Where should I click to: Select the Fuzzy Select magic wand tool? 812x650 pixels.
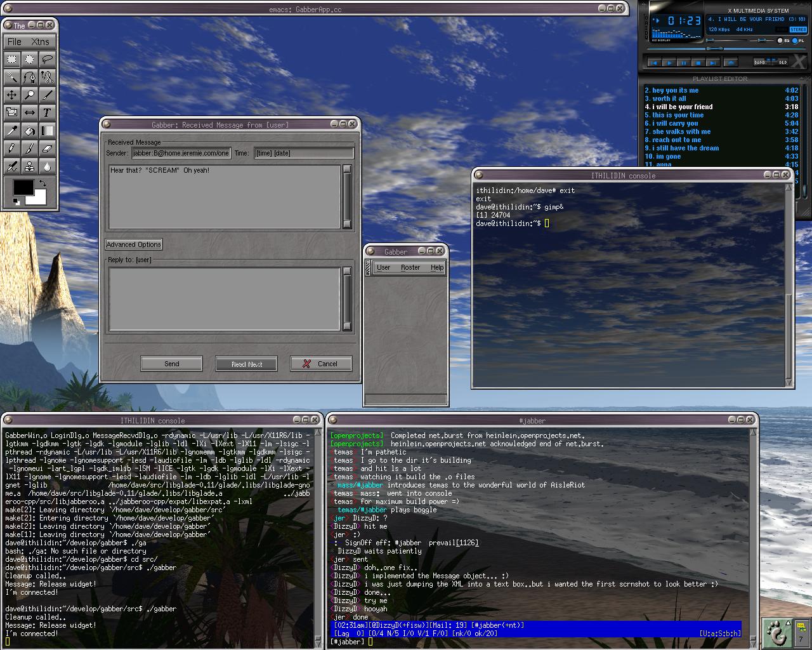[11, 77]
